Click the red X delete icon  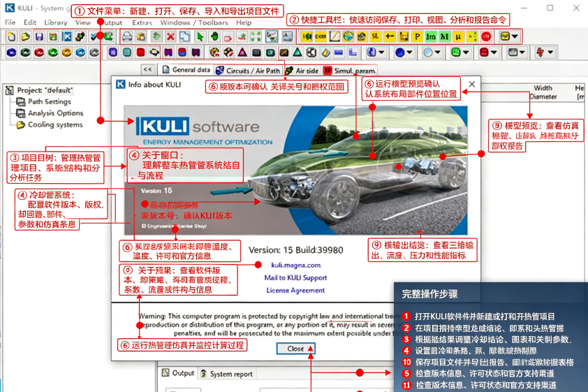point(170,36)
